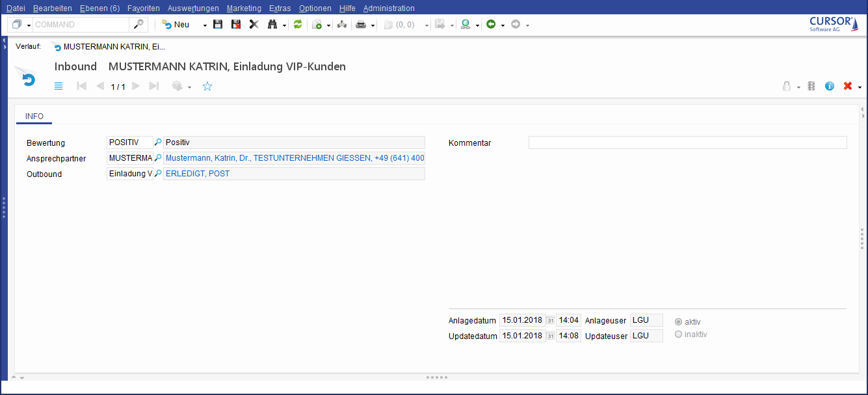Click into the Kommentar text field

tap(687, 143)
